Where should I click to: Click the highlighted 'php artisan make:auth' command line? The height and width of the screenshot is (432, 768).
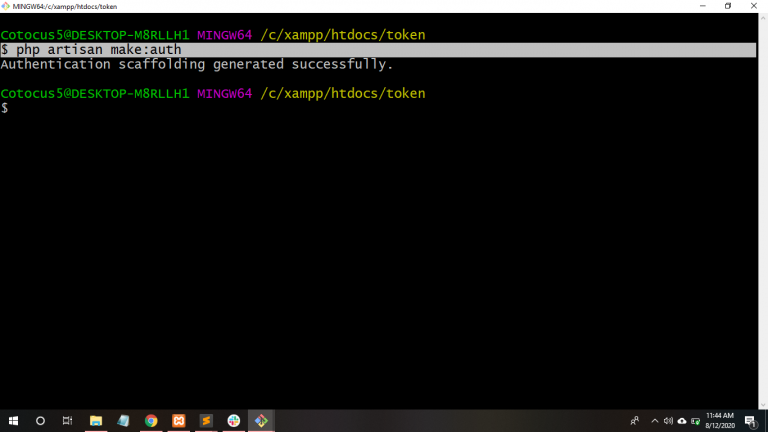378,49
